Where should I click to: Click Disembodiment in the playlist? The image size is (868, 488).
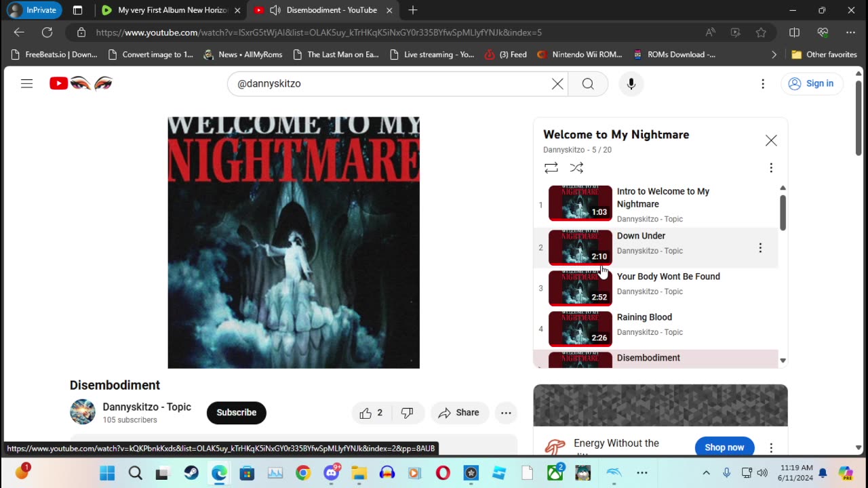coord(648,358)
